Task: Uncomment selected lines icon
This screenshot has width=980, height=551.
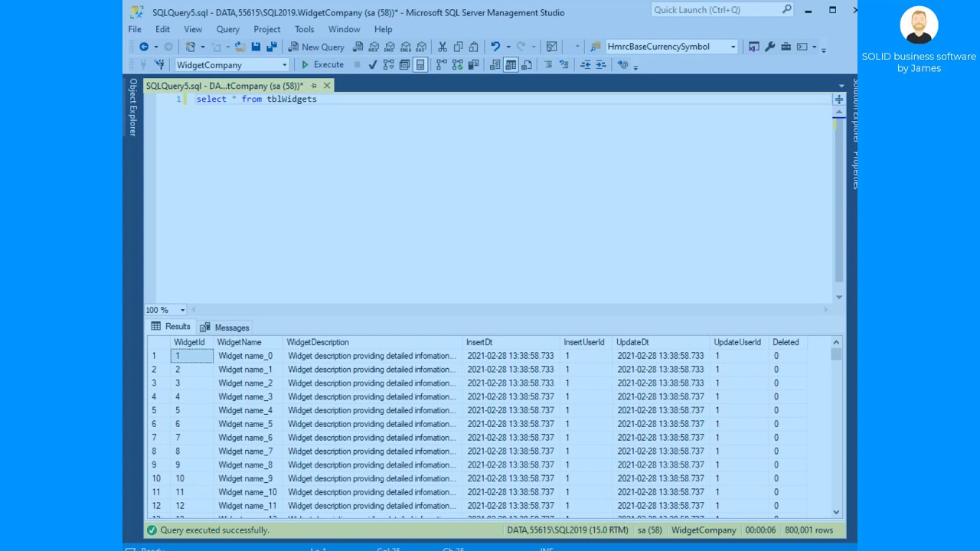Action: 563,65
